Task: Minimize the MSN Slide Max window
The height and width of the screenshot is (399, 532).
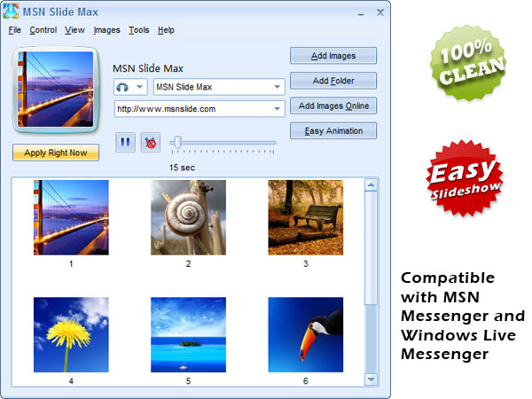Action: pyautogui.click(x=361, y=13)
